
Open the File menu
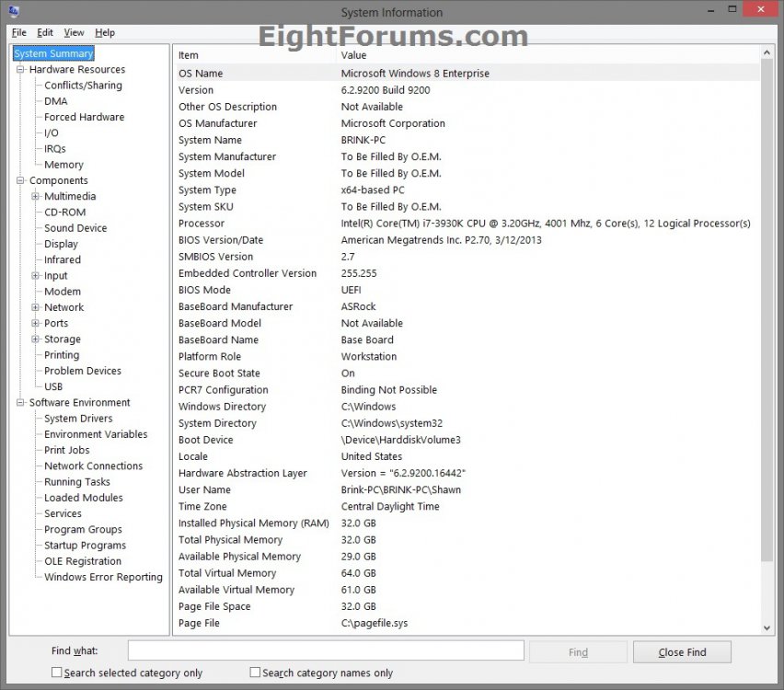coord(19,32)
